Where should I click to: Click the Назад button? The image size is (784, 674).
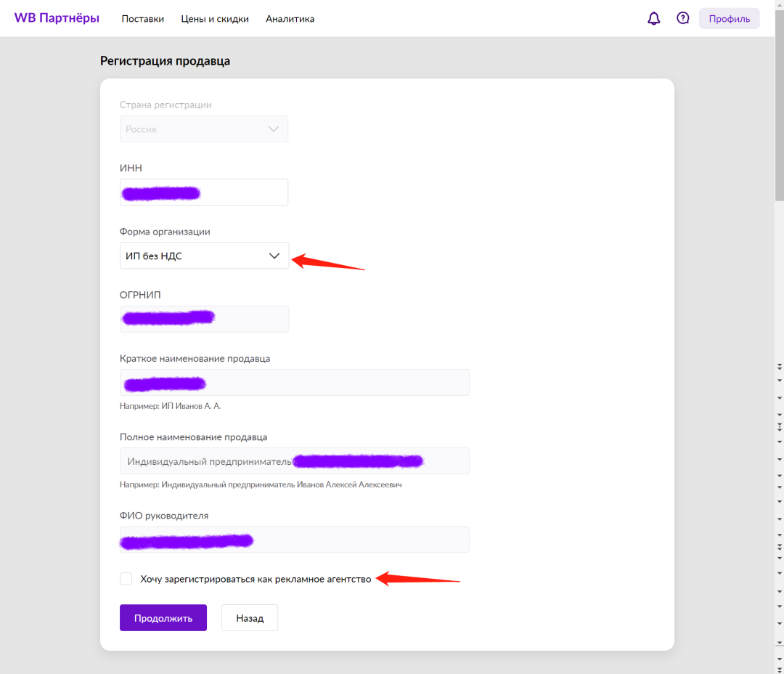tap(249, 618)
